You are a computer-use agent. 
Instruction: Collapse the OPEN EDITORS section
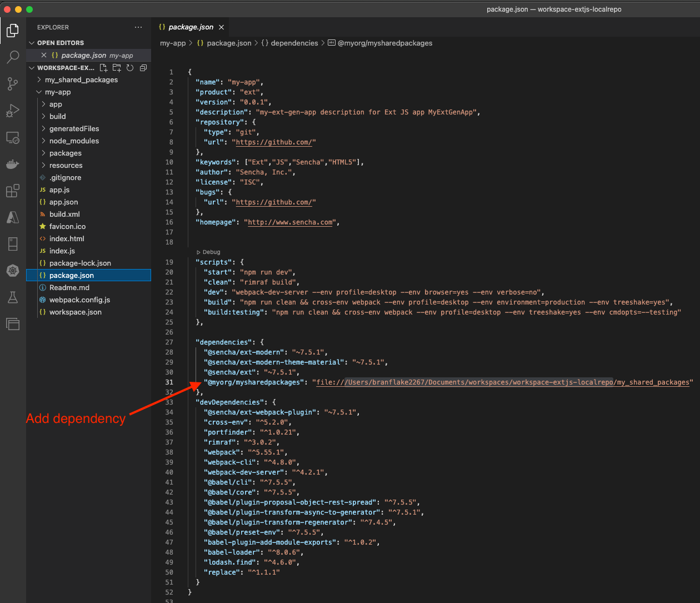pos(60,43)
